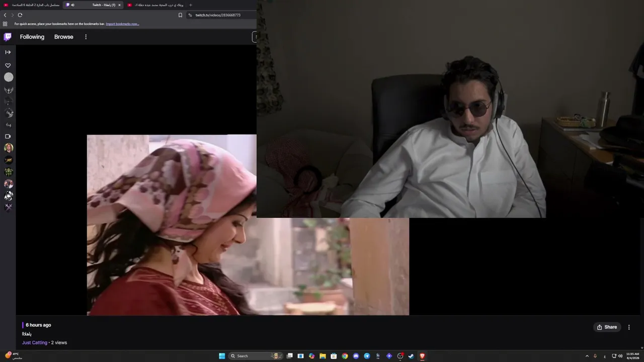Switch input language via tray indicator
The width and height of the screenshot is (644, 362).
coord(605,356)
